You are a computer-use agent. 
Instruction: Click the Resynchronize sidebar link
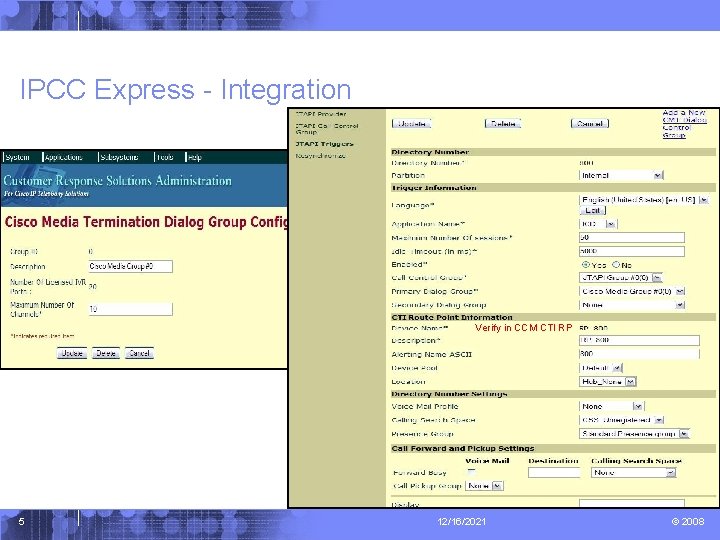tap(320, 156)
